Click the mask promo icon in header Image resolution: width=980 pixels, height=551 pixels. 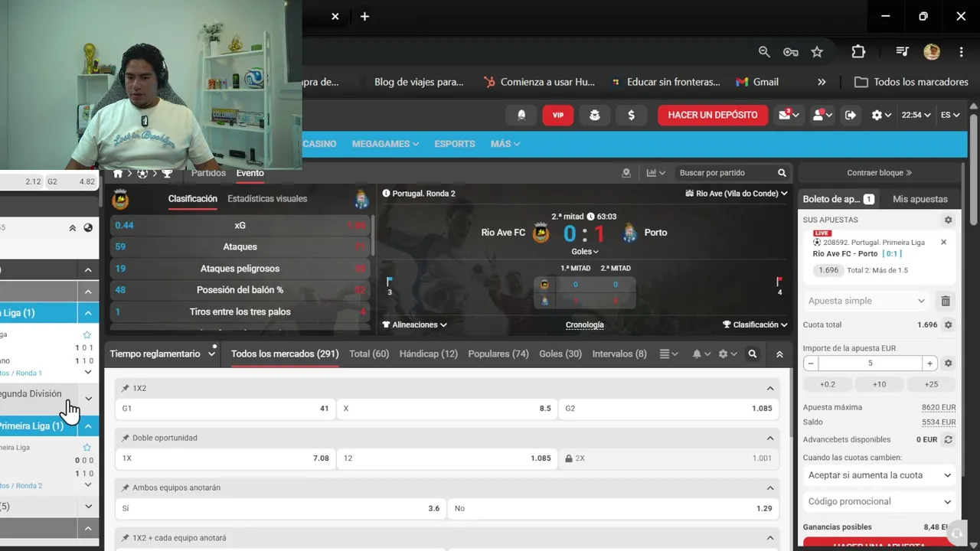595,115
